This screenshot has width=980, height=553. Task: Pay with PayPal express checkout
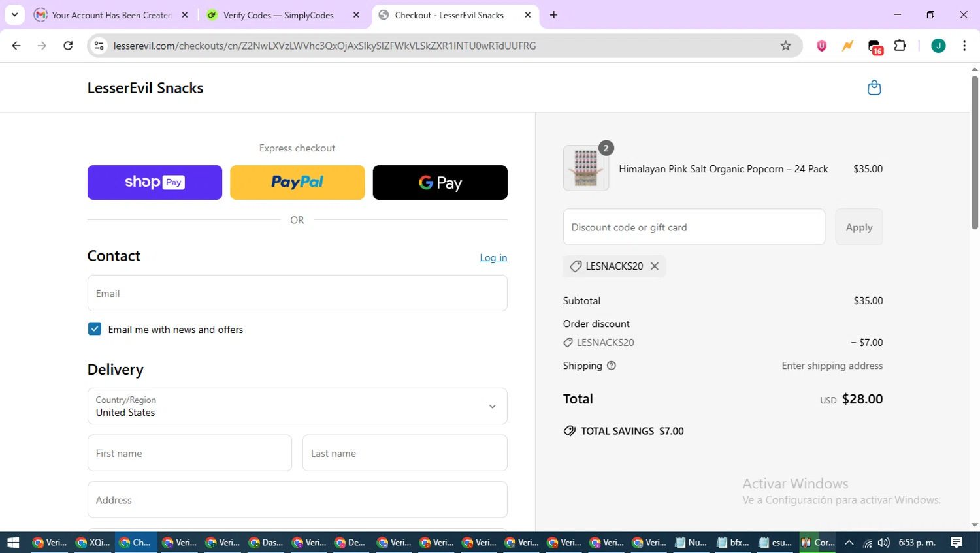[x=297, y=182]
